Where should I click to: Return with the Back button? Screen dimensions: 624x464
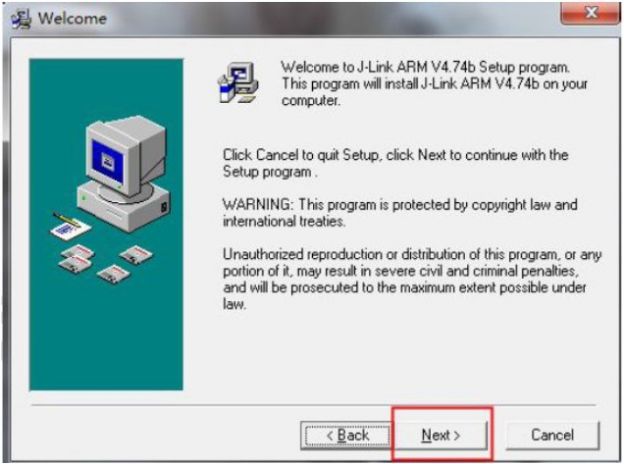tap(347, 435)
